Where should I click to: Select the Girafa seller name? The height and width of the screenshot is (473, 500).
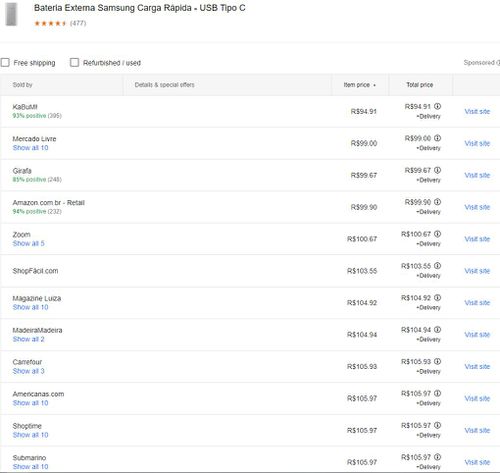tap(22, 171)
